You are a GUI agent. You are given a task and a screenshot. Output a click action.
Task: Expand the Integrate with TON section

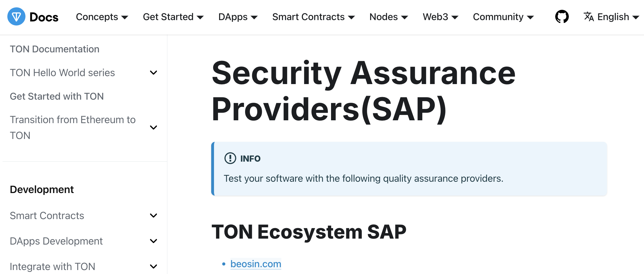coord(154,266)
